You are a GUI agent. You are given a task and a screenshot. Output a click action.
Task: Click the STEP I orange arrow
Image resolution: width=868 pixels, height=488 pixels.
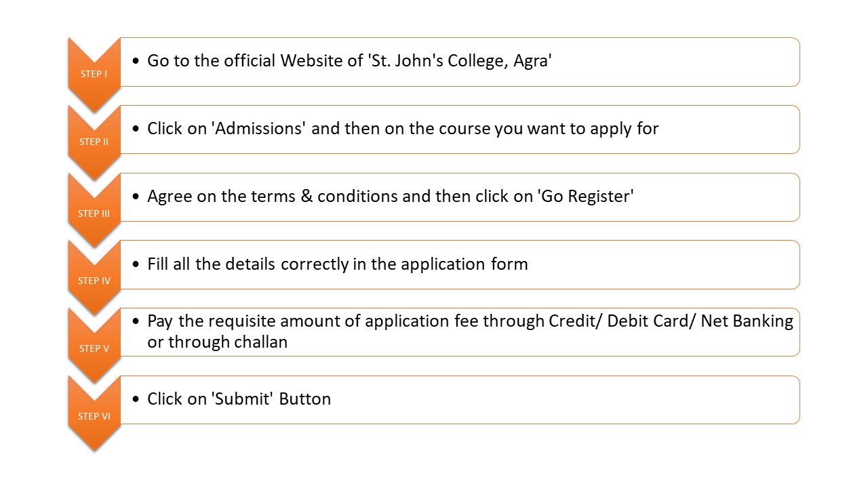(x=94, y=74)
